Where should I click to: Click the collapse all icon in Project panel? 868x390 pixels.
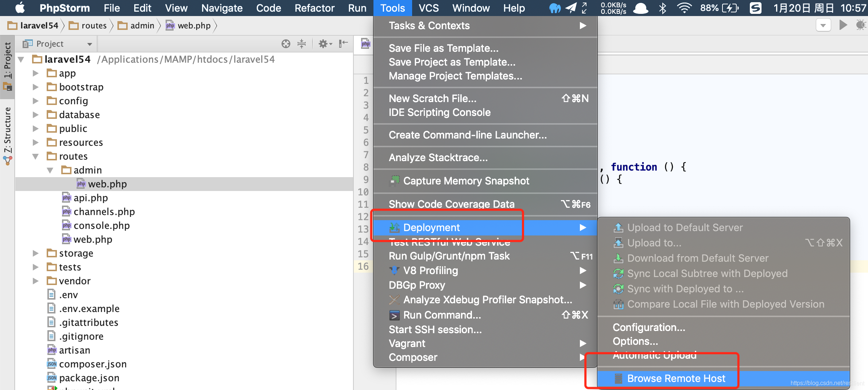point(302,44)
